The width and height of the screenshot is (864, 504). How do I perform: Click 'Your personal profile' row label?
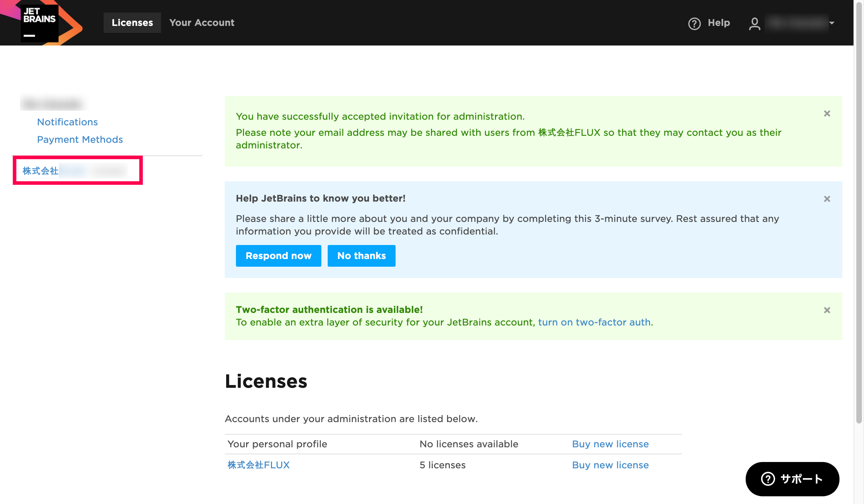click(x=277, y=444)
